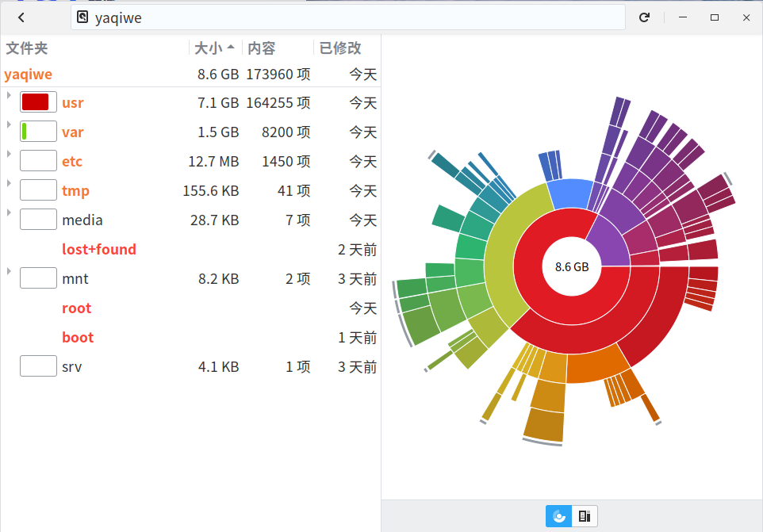The height and width of the screenshot is (532, 763).
Task: Close the window with the X button
Action: click(x=746, y=17)
